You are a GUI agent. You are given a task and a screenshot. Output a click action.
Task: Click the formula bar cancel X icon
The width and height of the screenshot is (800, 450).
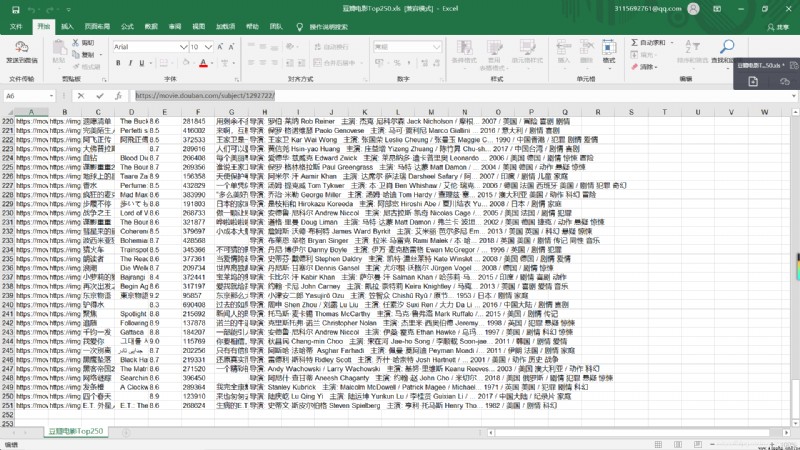(81, 96)
